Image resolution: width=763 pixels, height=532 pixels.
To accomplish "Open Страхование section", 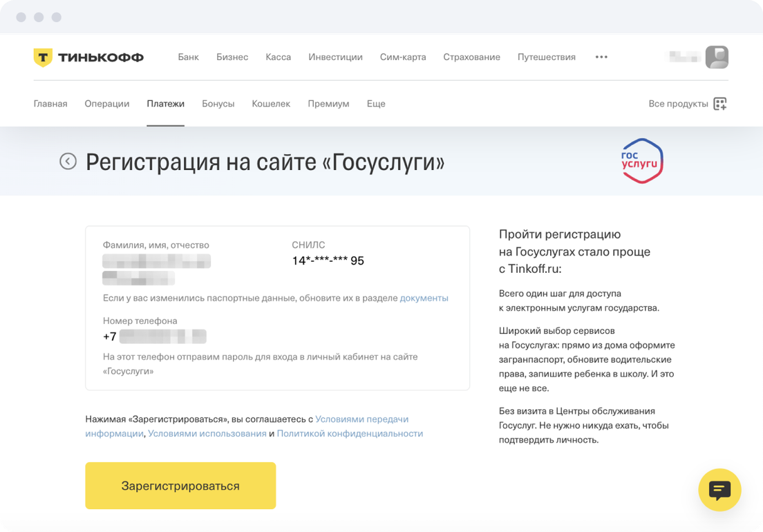I will tap(471, 57).
